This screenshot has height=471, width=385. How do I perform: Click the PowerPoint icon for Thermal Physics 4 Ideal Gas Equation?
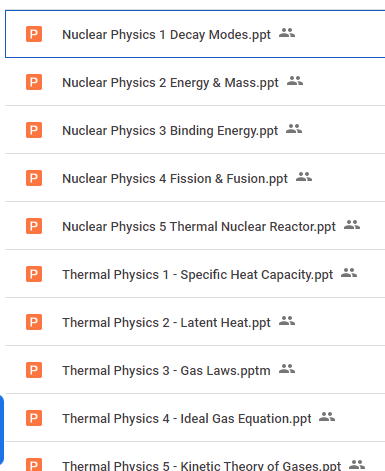[34, 418]
